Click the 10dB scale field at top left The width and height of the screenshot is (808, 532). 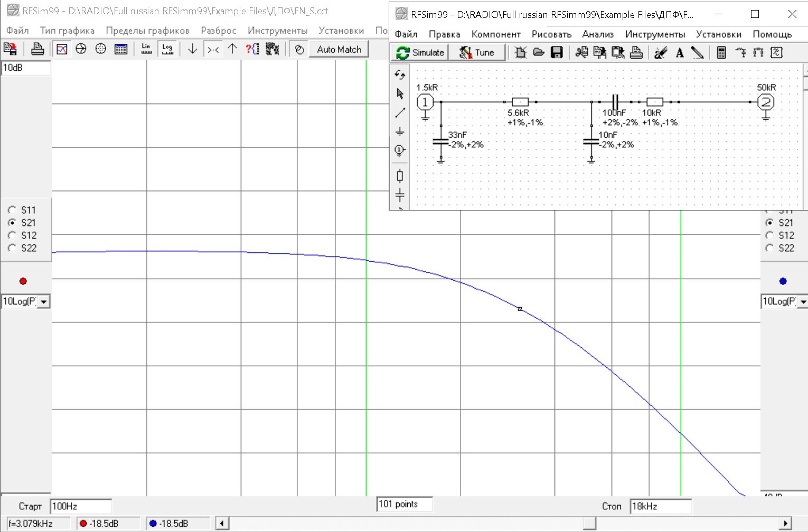tap(26, 68)
